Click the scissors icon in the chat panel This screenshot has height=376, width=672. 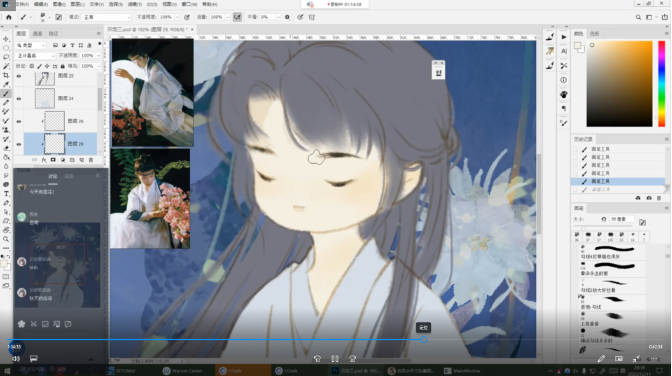point(33,324)
